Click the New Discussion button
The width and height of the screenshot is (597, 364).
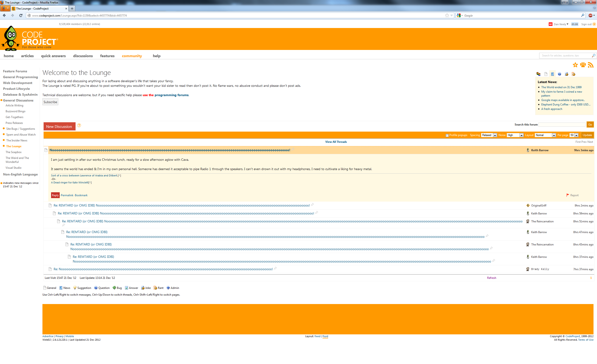tap(59, 126)
